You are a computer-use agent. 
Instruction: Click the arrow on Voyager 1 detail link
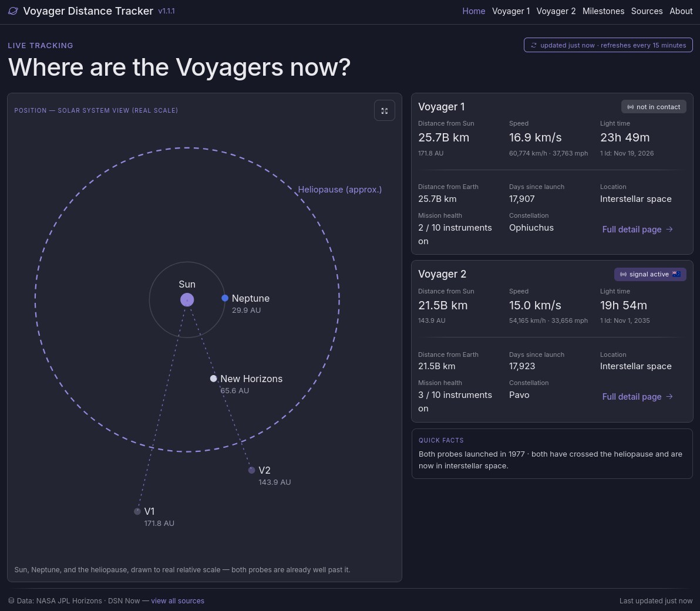(669, 229)
